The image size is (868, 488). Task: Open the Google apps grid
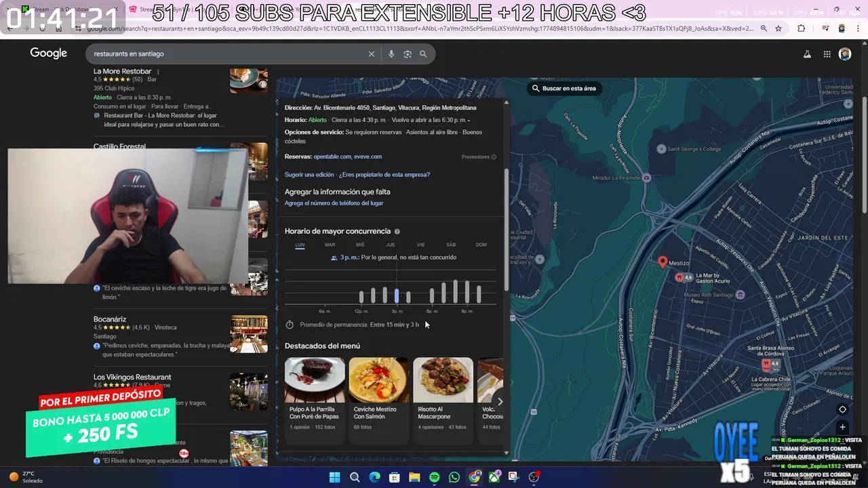click(x=827, y=54)
